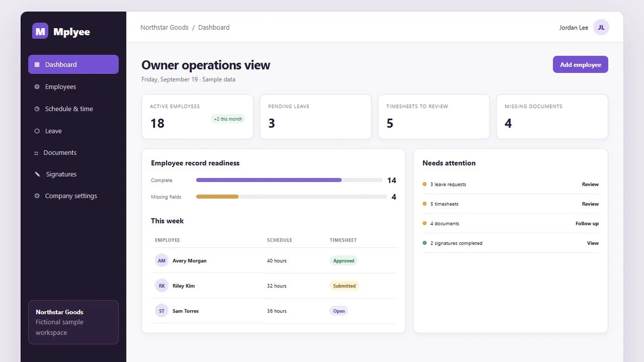Click Jordan Lee user name

coord(574,27)
